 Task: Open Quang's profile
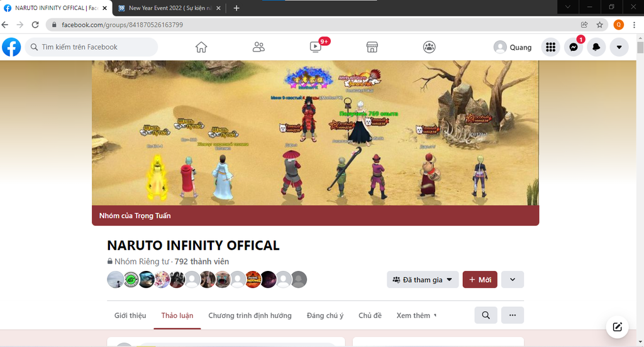pyautogui.click(x=513, y=47)
